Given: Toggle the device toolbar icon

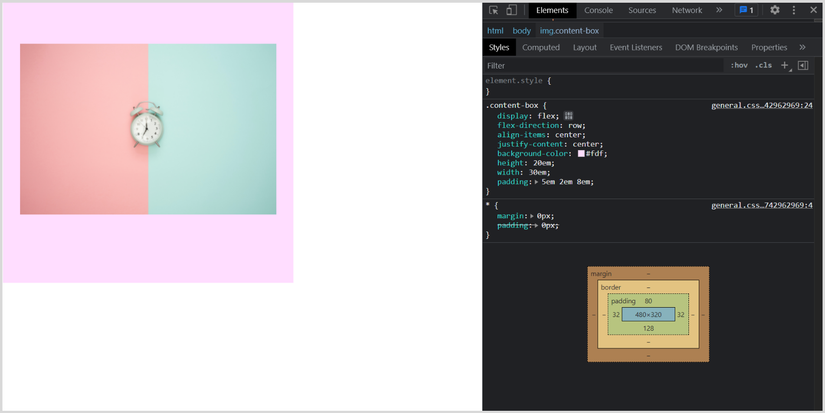Looking at the screenshot, I should pos(511,10).
